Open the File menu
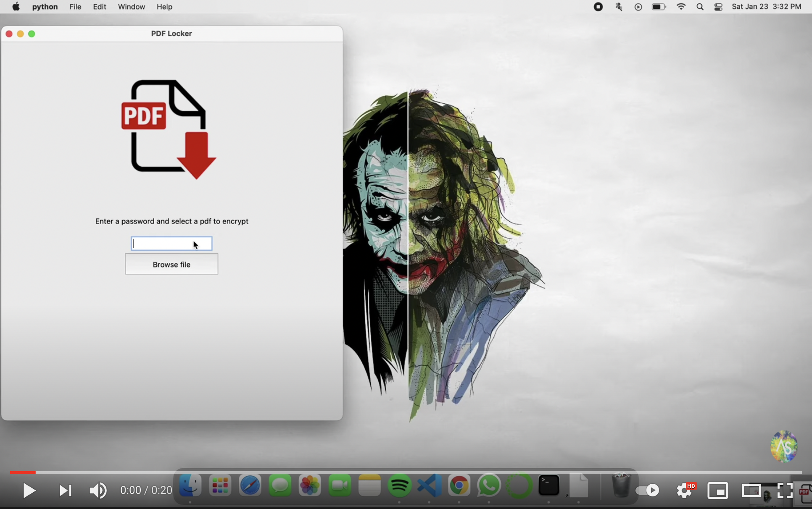This screenshot has height=509, width=812. click(75, 7)
